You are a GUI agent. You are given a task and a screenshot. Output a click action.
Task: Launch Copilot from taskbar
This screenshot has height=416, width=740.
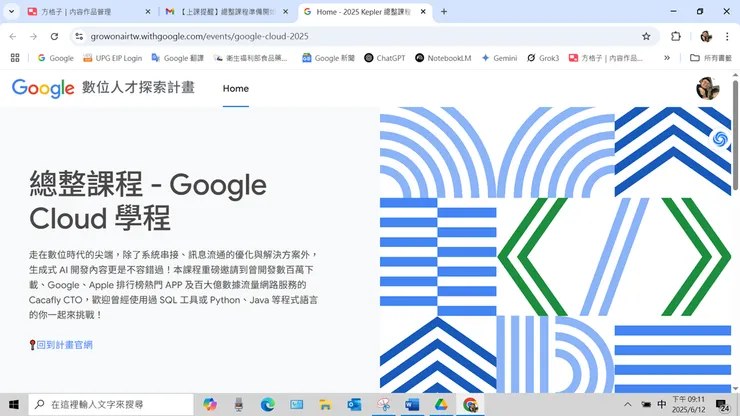click(x=210, y=405)
